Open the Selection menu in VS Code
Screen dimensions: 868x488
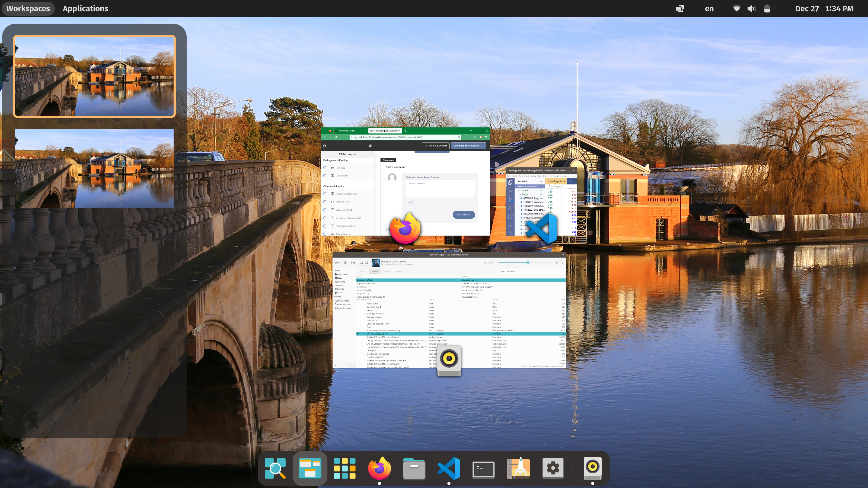coord(524,176)
